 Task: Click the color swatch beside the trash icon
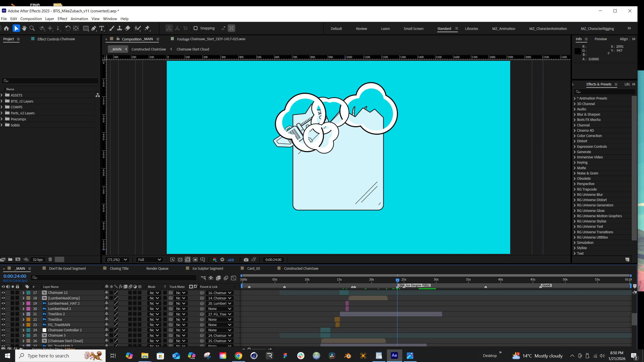coord(59,259)
